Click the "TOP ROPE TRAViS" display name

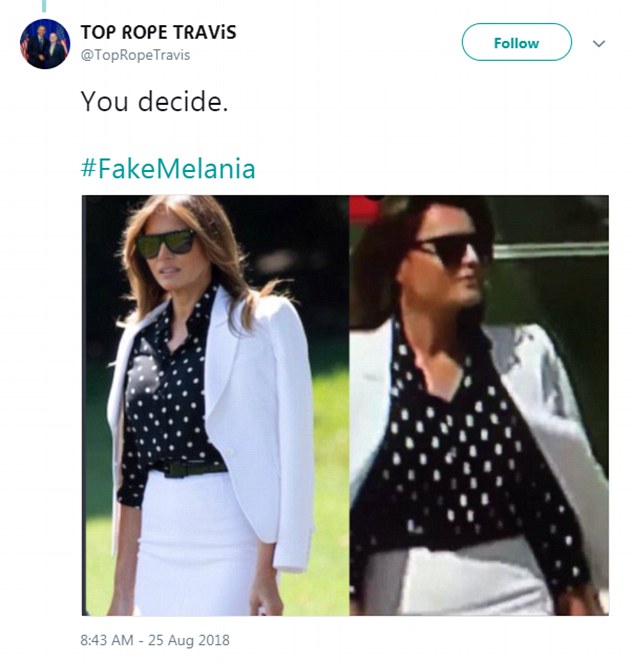pos(158,32)
